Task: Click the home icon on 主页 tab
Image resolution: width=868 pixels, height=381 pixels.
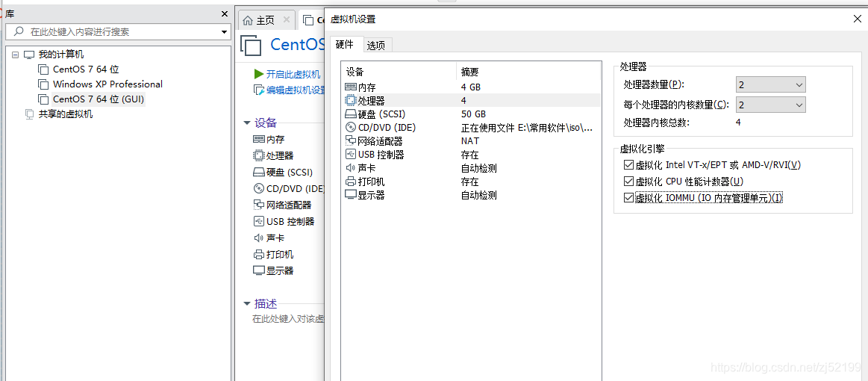Action: point(249,20)
